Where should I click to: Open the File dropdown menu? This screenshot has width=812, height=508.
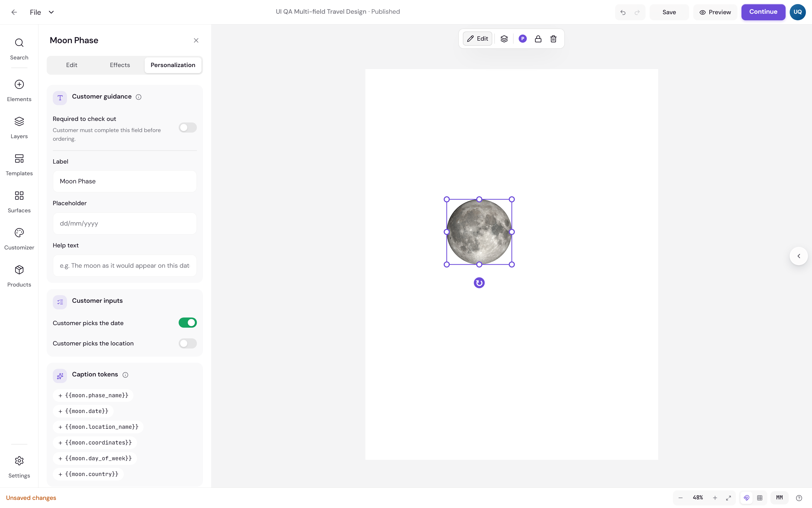tap(42, 12)
